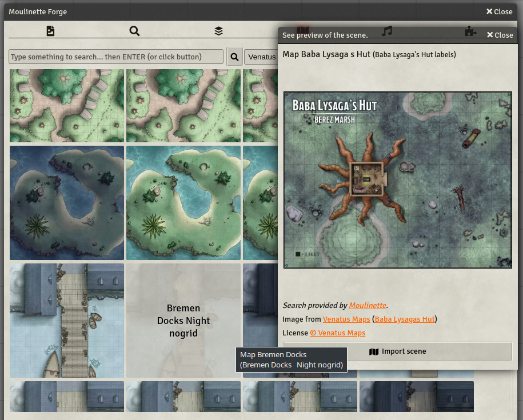This screenshot has width=523, height=420.
Task: Select the dark night island map thumbnail
Action: point(67,203)
